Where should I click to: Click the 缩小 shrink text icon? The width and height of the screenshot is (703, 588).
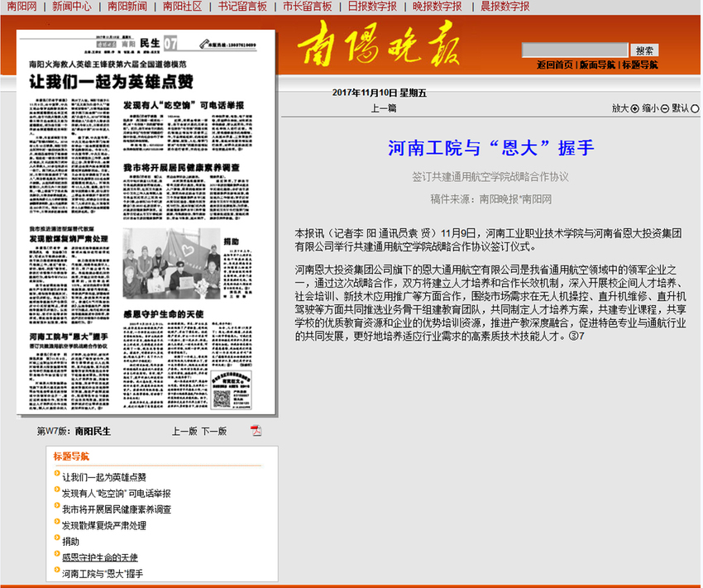pos(665,108)
